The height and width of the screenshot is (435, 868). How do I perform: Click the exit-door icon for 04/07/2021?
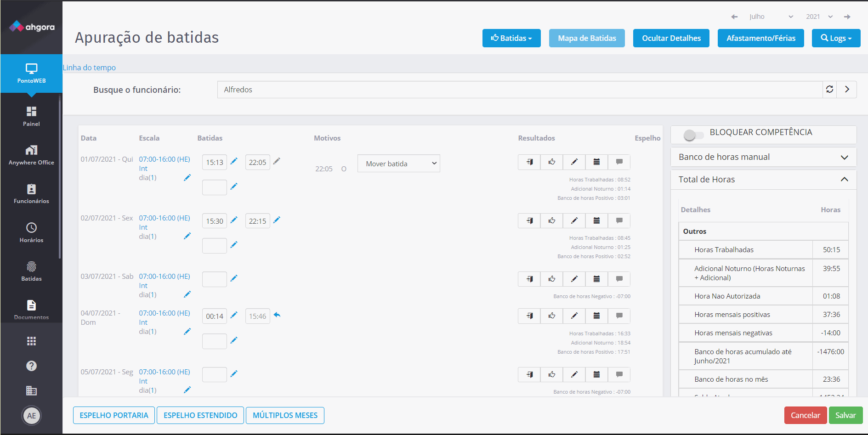[529, 316]
